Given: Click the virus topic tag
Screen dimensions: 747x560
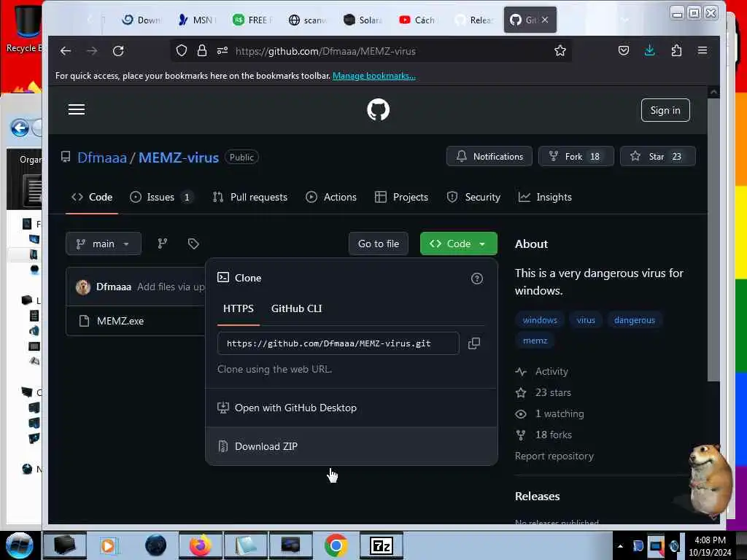Looking at the screenshot, I should pos(586,321).
